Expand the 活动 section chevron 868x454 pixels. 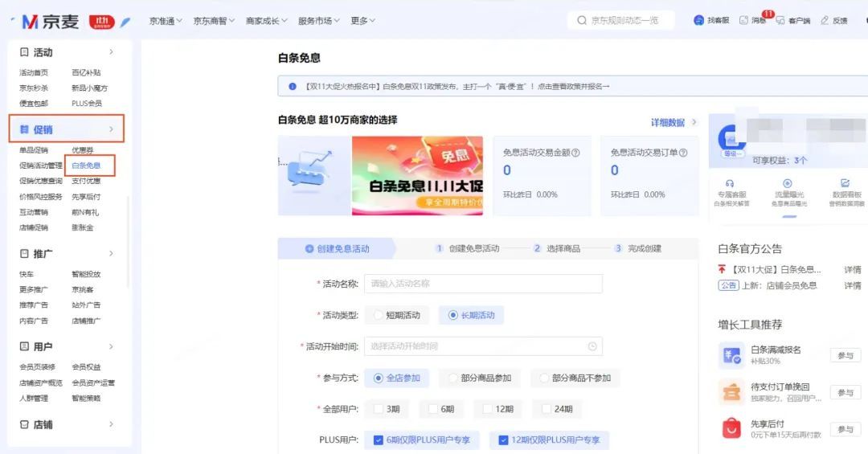pyautogui.click(x=111, y=51)
